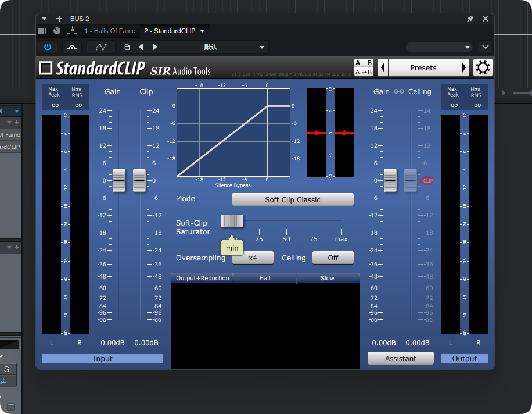
Task: Open the Presets menu
Action: coord(423,67)
